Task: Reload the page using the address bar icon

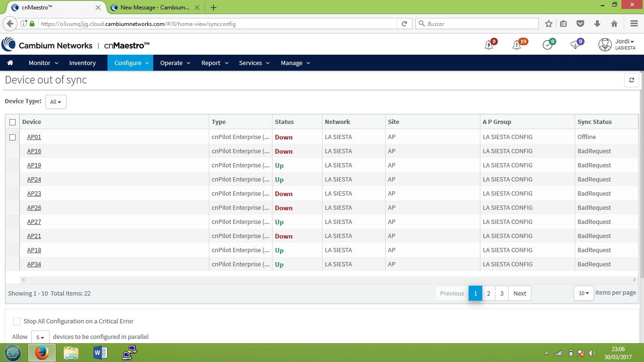Action: click(x=404, y=24)
